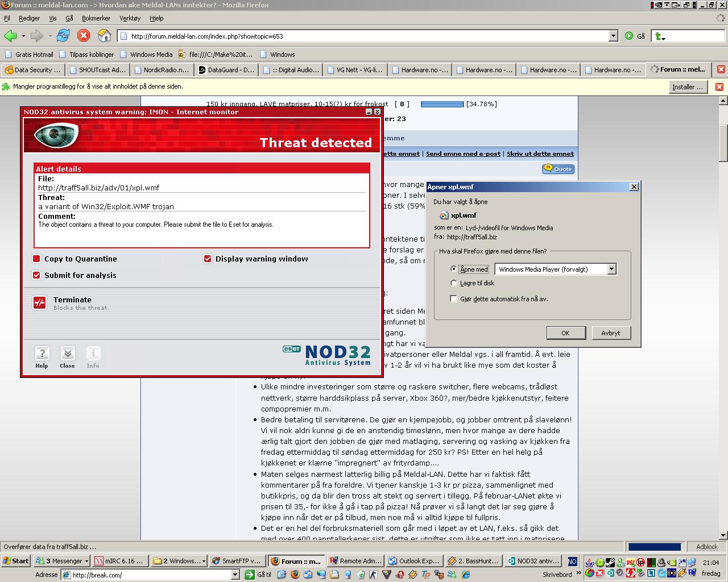Click the green Gå button beside the URL
This screenshot has height=582, width=728.
(x=635, y=36)
